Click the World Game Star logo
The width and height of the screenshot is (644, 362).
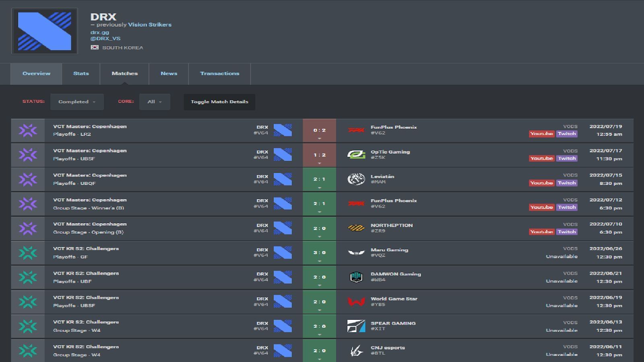(x=356, y=302)
